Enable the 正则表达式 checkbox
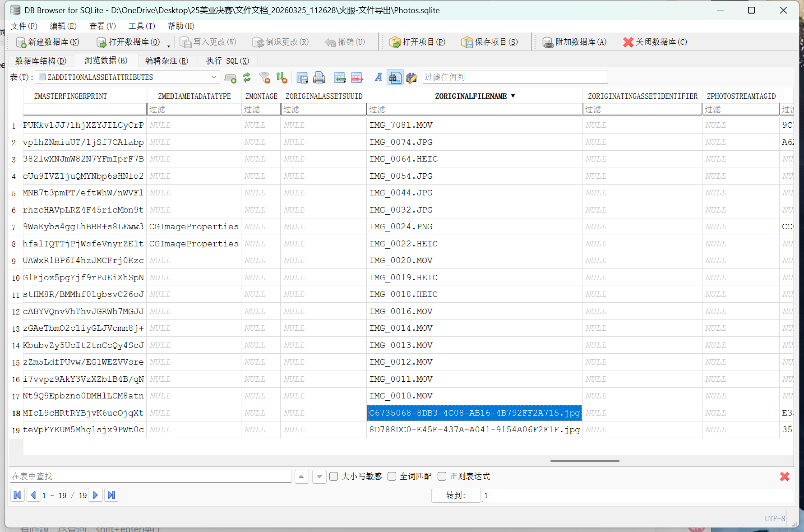The width and height of the screenshot is (804, 532). tap(442, 476)
